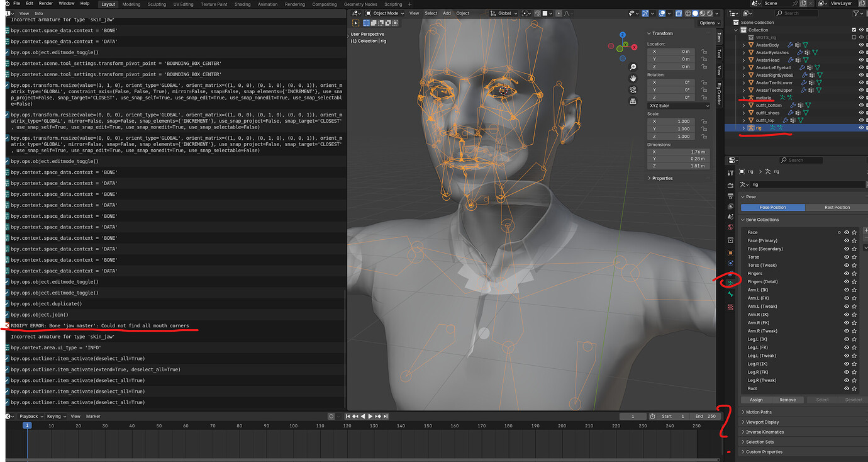The image size is (868, 462).
Task: Switch to the Sculpting workspace tab
Action: tap(157, 4)
